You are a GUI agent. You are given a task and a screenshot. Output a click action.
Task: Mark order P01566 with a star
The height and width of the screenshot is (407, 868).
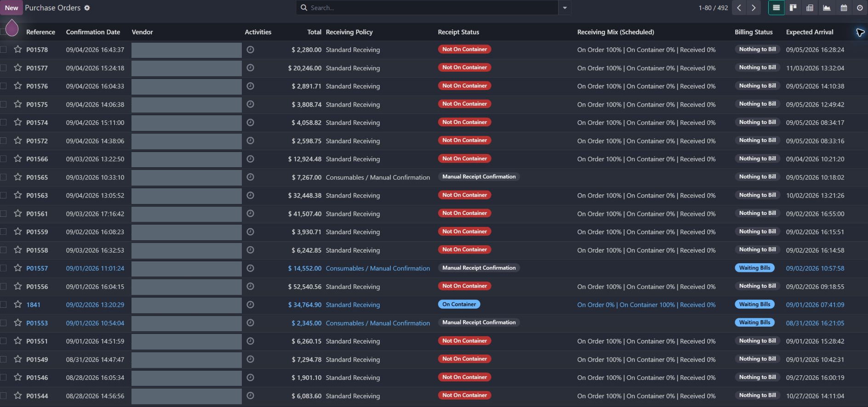point(18,158)
